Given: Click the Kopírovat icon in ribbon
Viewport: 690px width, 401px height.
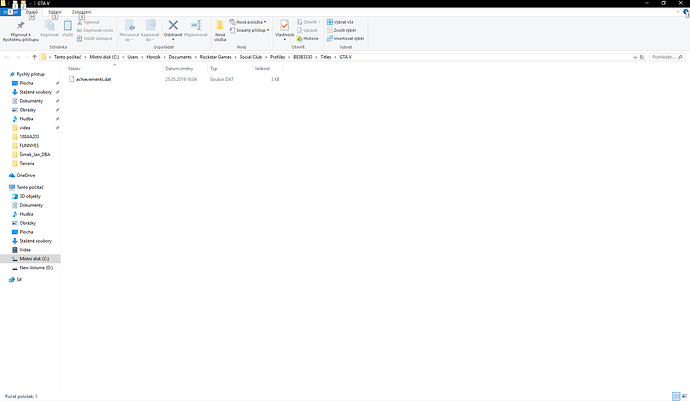Looking at the screenshot, I should point(46,27).
